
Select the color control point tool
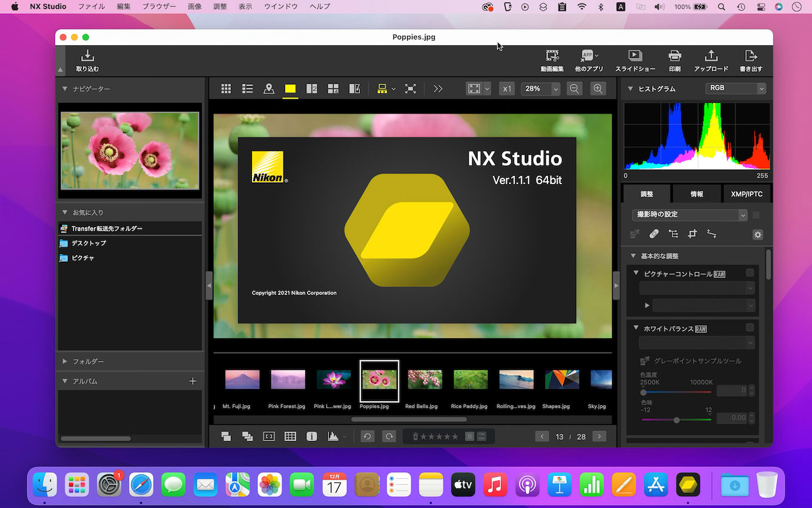673,234
